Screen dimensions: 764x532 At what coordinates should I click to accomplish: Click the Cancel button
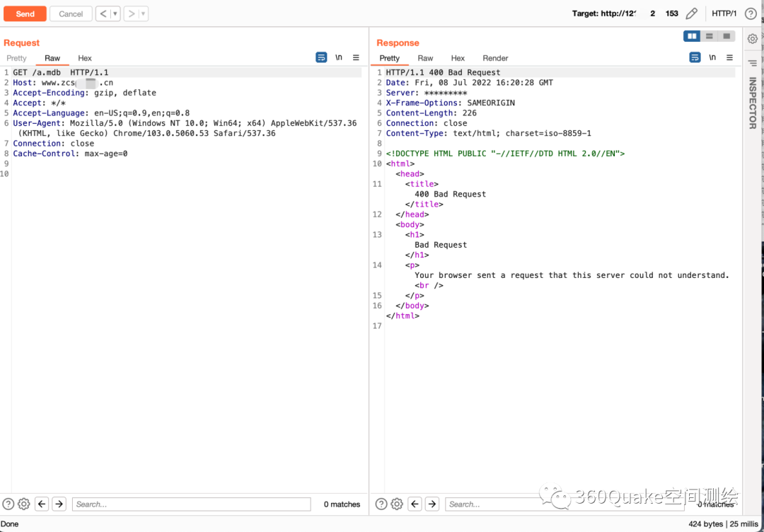tap(71, 13)
